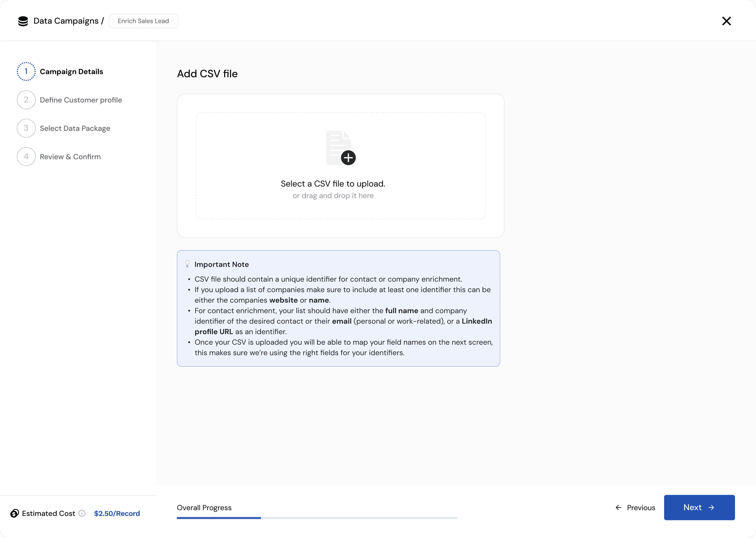Click the Enrich Sales Lead name field
756x538 pixels.
click(x=143, y=21)
